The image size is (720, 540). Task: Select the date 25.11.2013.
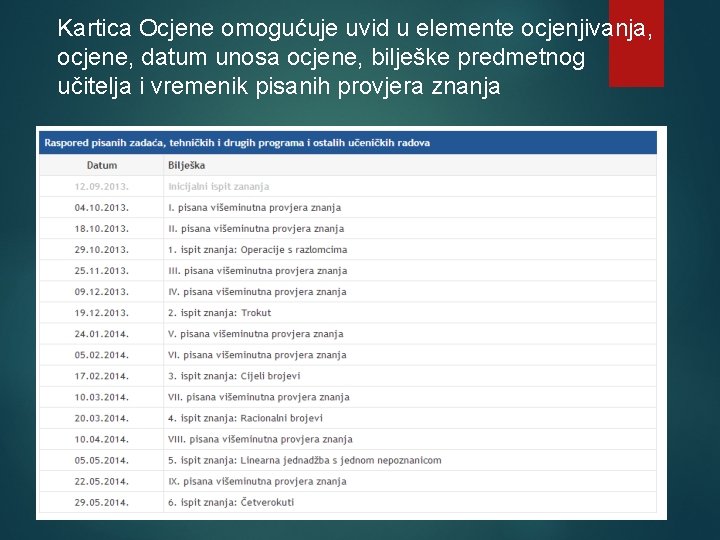point(101,271)
